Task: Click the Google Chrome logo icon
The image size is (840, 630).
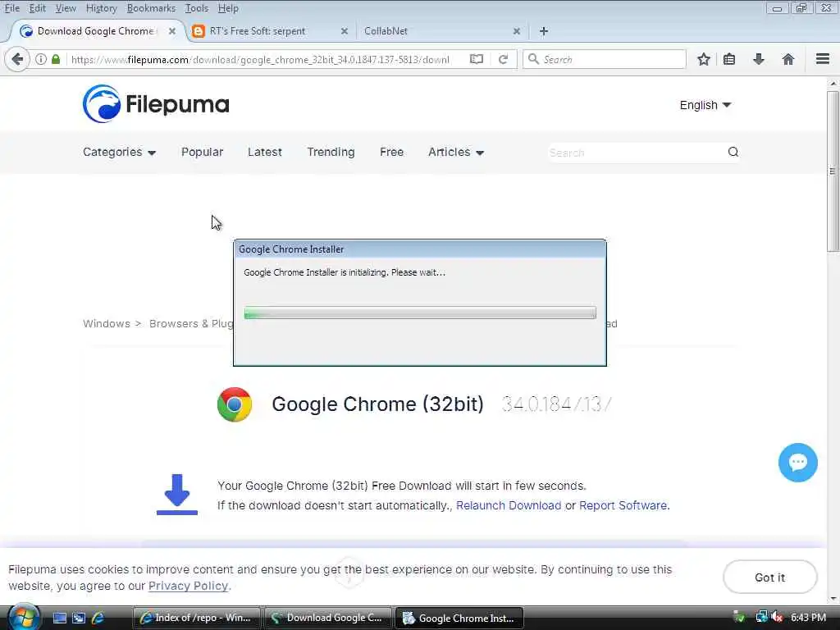Action: (235, 404)
